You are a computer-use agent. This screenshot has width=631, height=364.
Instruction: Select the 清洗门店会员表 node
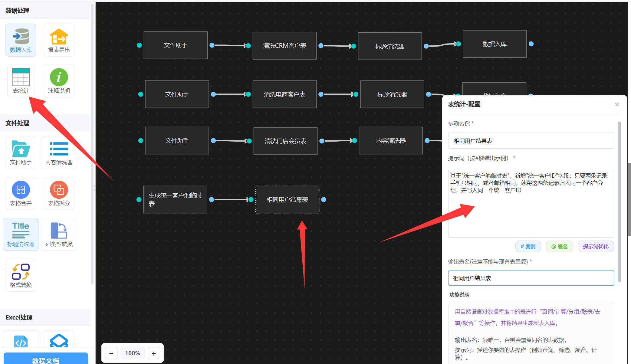(x=285, y=141)
